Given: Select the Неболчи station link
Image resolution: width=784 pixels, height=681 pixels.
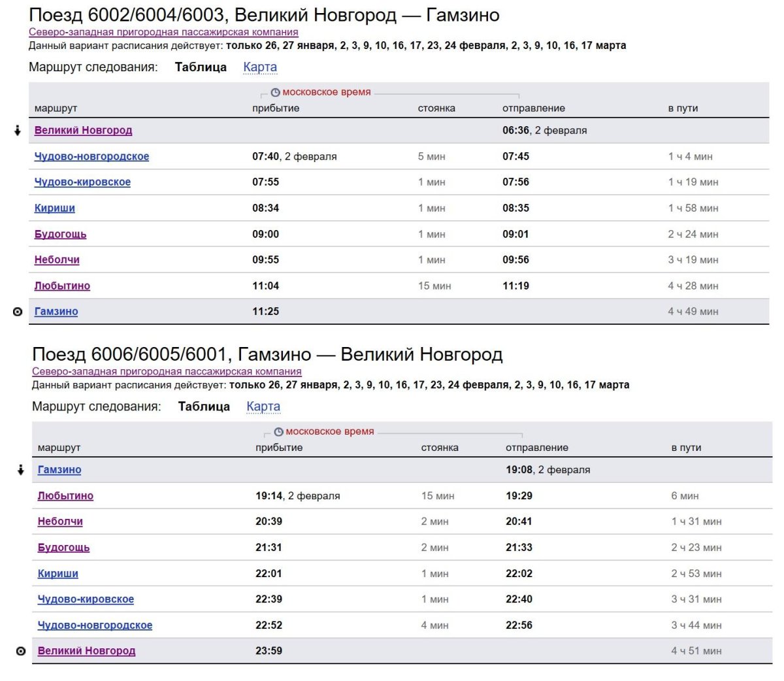Looking at the screenshot, I should [56, 259].
